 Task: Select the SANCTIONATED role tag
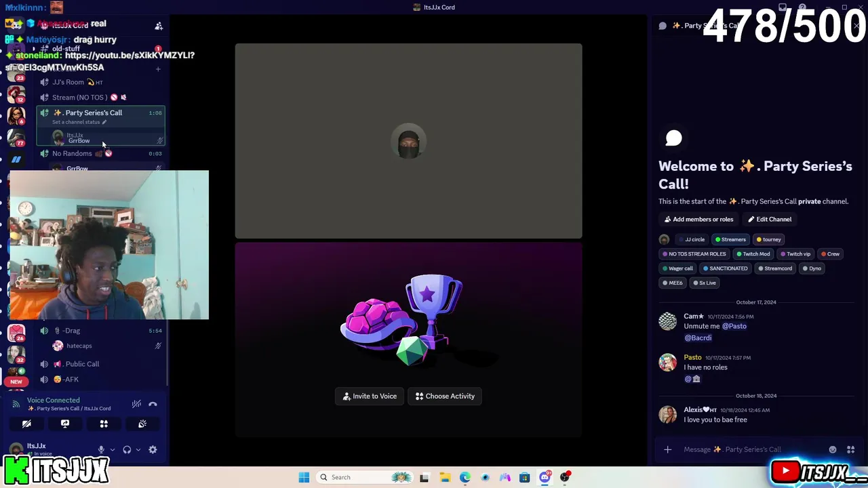coord(725,268)
